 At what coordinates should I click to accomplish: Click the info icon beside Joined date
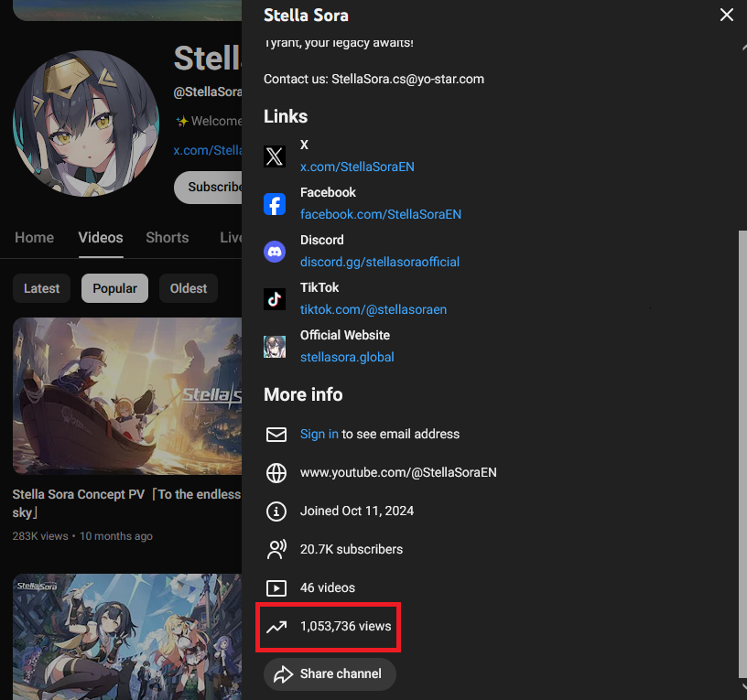click(276, 512)
